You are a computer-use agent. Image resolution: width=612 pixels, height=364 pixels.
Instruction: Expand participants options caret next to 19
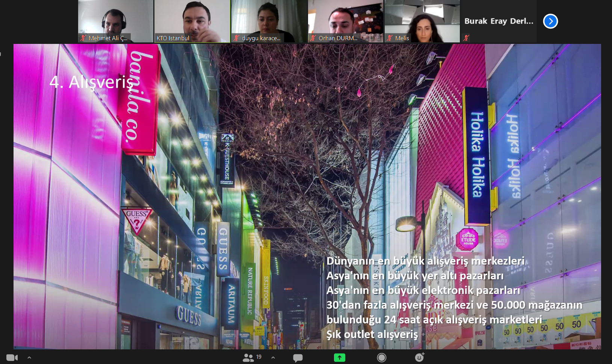[x=273, y=358]
